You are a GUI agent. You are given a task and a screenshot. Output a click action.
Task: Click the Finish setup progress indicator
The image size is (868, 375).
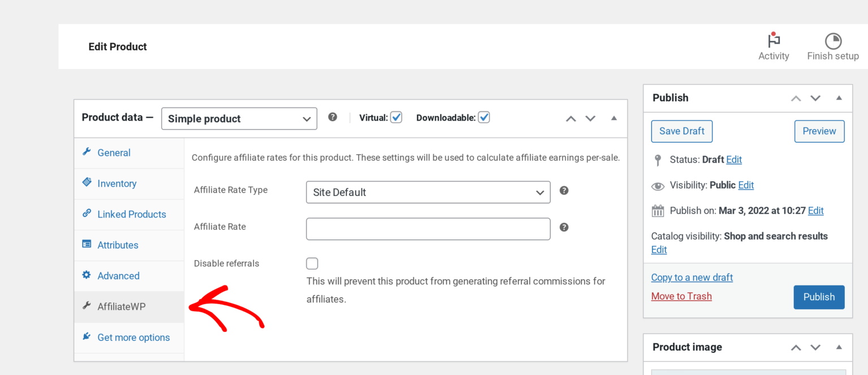pyautogui.click(x=833, y=41)
